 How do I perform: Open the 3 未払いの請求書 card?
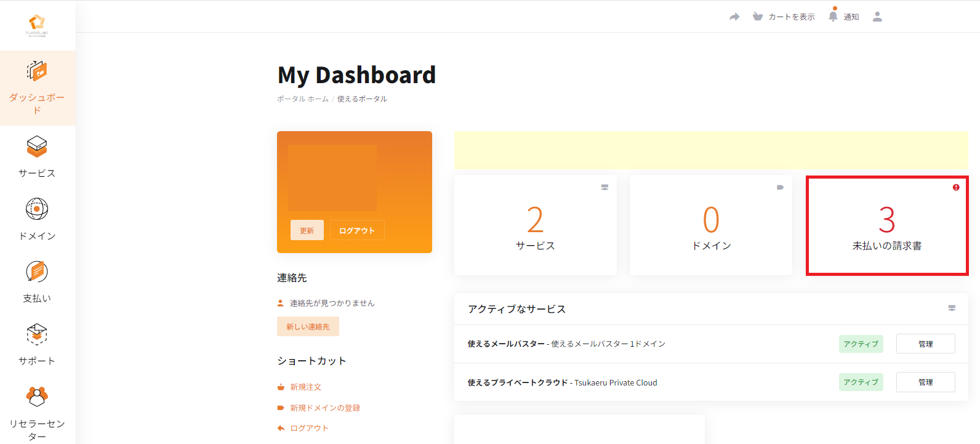887,225
